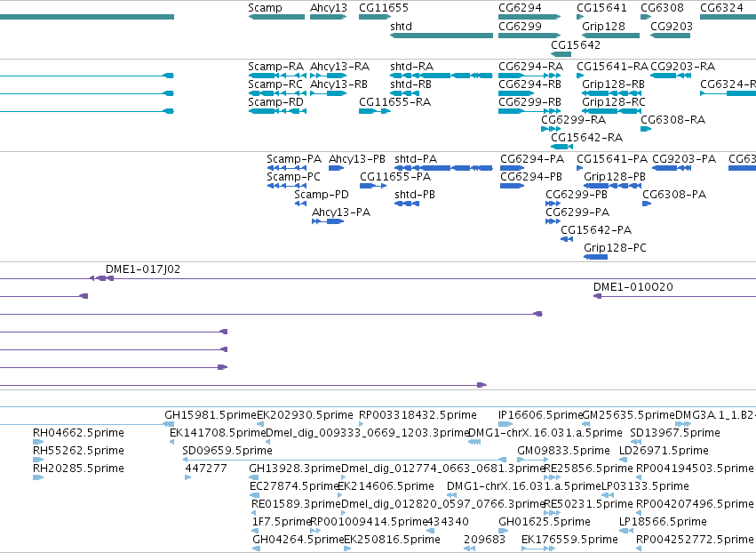Select the Ahcy13 gene arrow glyph
The height and width of the screenshot is (553, 756).
pos(328,17)
